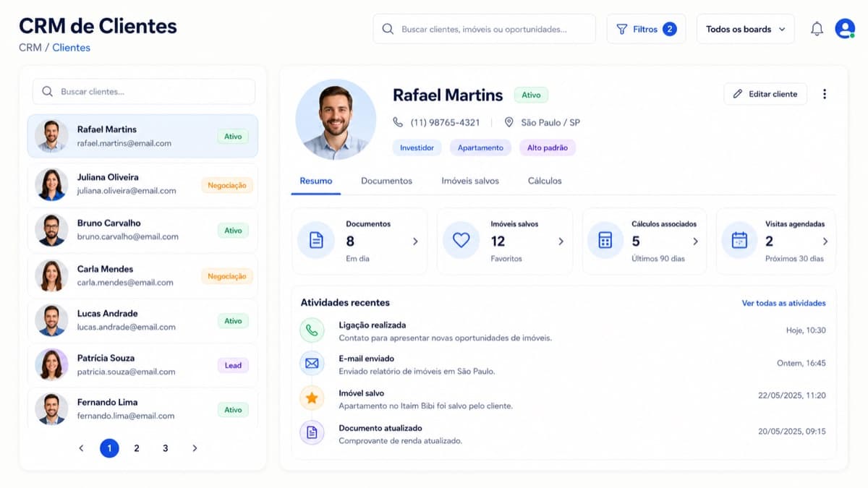Click bruno.carvalho@email.com address
Image resolution: width=868 pixels, height=488 pixels.
click(128, 236)
